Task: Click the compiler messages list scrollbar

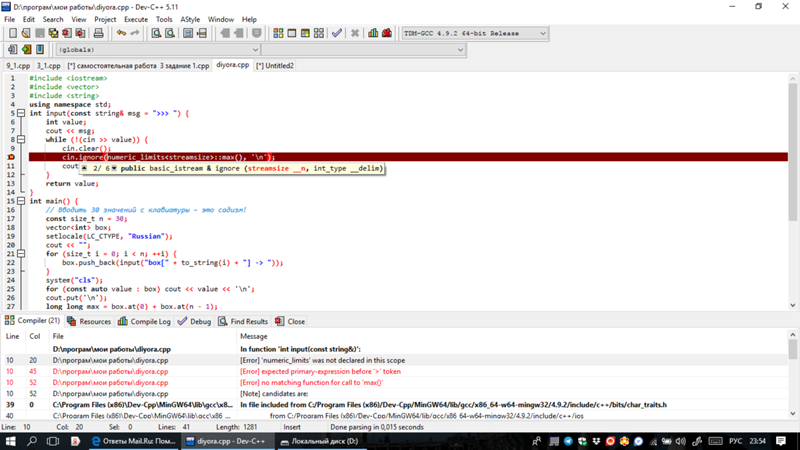Action: (x=792, y=374)
